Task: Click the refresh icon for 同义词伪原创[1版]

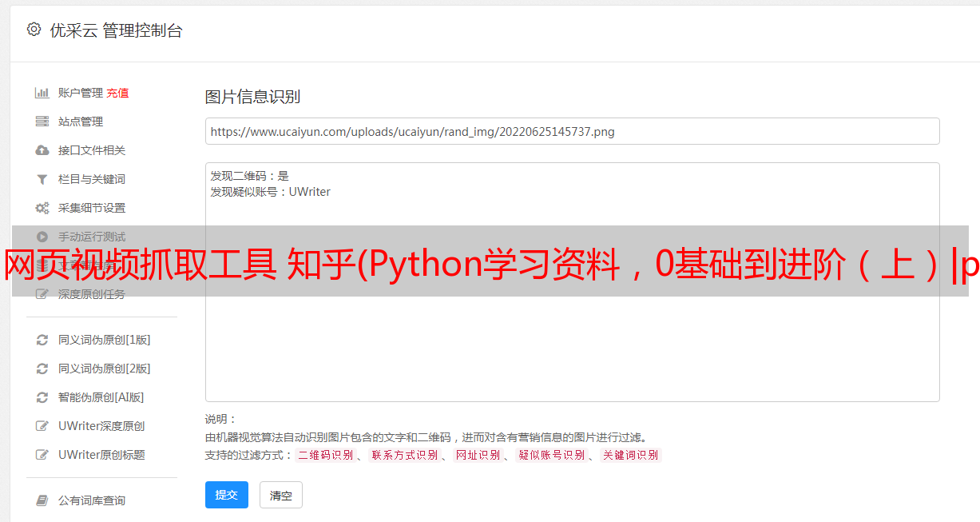Action: [x=42, y=340]
